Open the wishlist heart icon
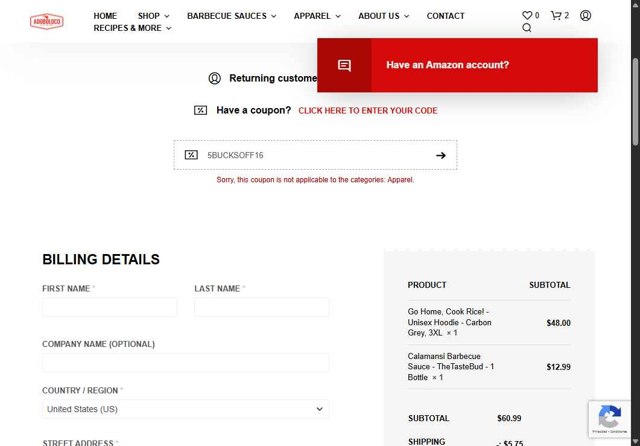This screenshot has height=446, width=640. click(527, 16)
